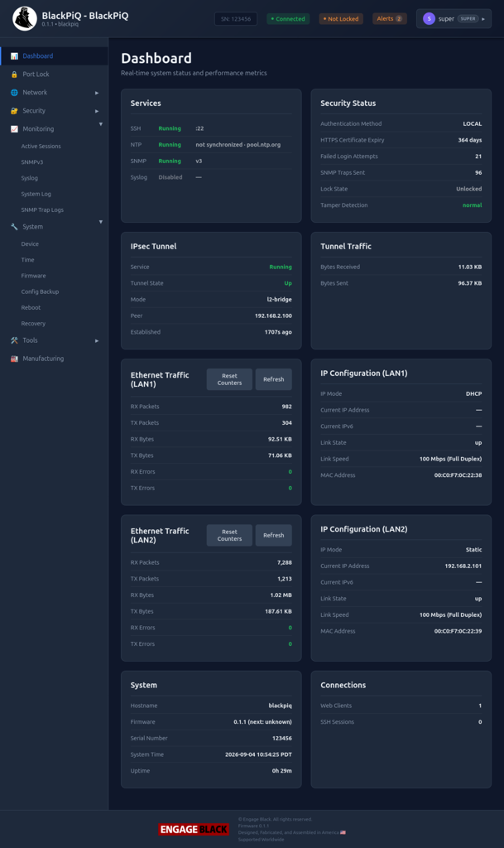
Task: Expand the Security submenu arrow
Action: point(97,112)
